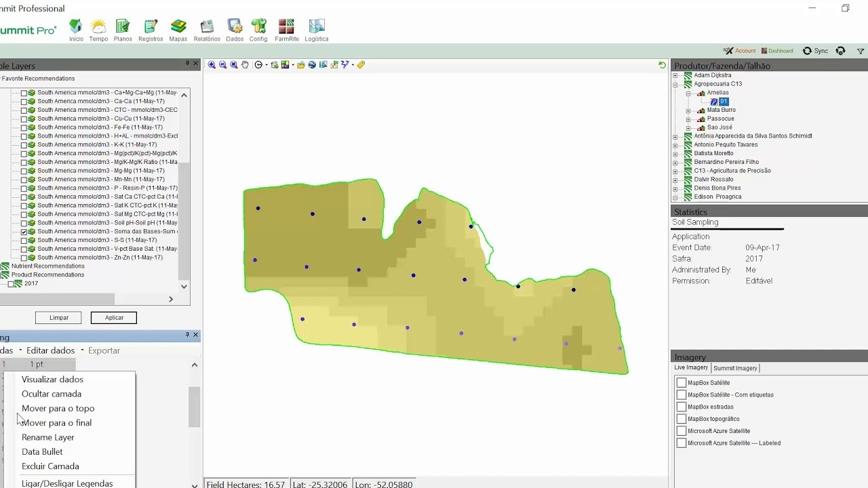Select the pan hand tool

pos(245,65)
